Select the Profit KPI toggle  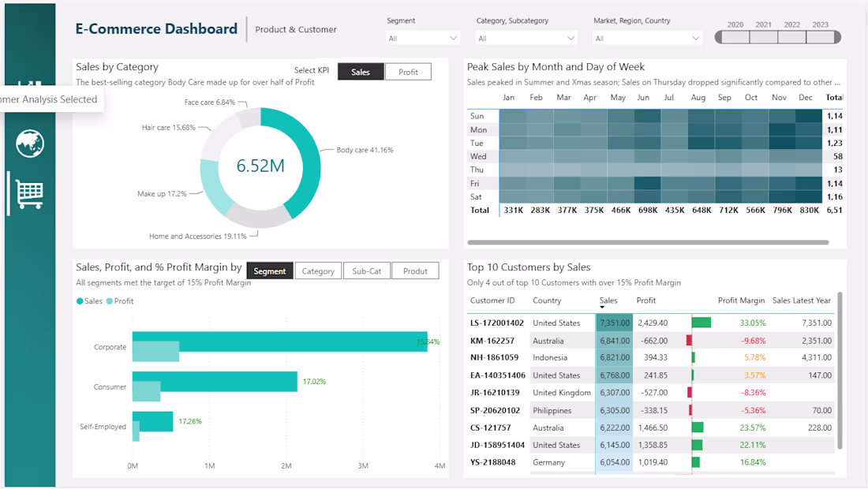[408, 72]
